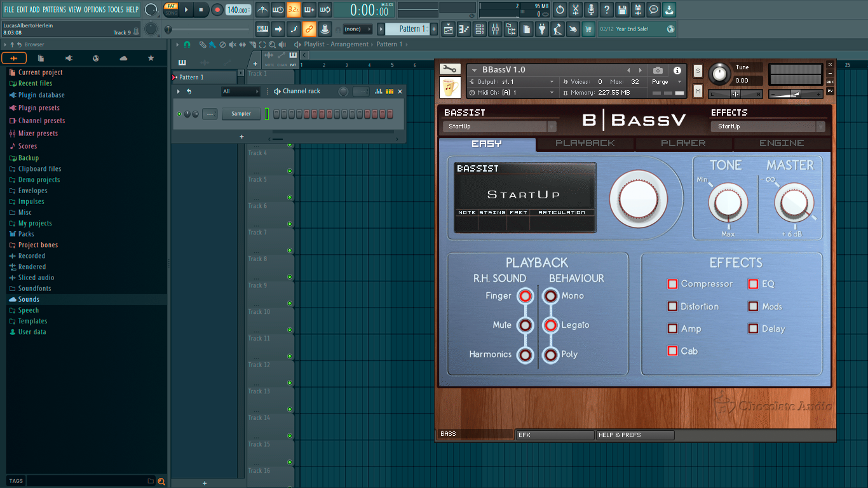Open the channel rack view icon
The image size is (868, 488).
[480, 29]
